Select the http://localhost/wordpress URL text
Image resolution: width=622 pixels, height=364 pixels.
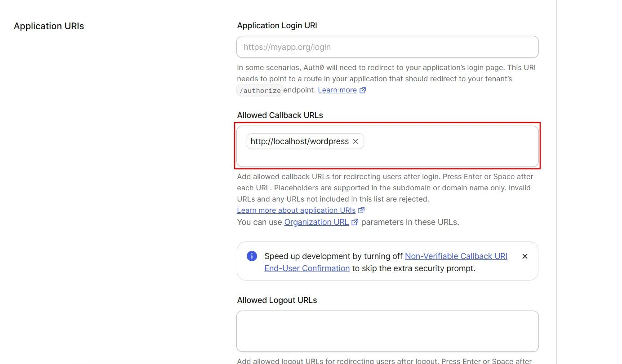(299, 141)
